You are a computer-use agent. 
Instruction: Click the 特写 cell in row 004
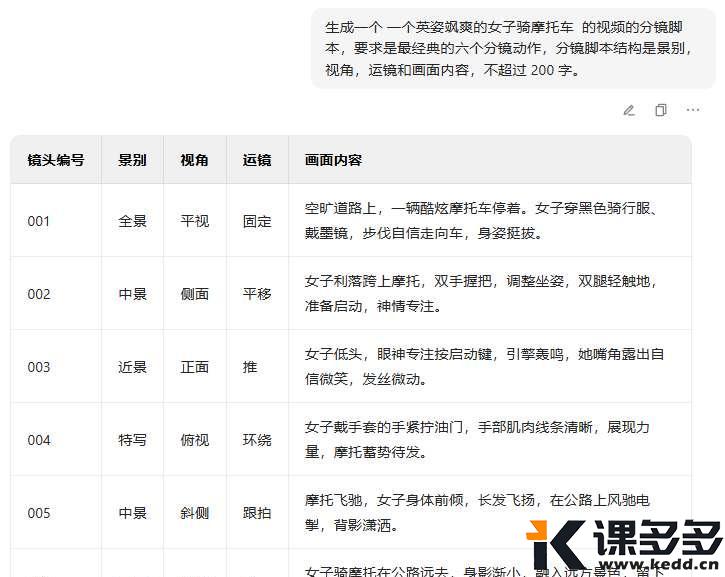tap(132, 440)
